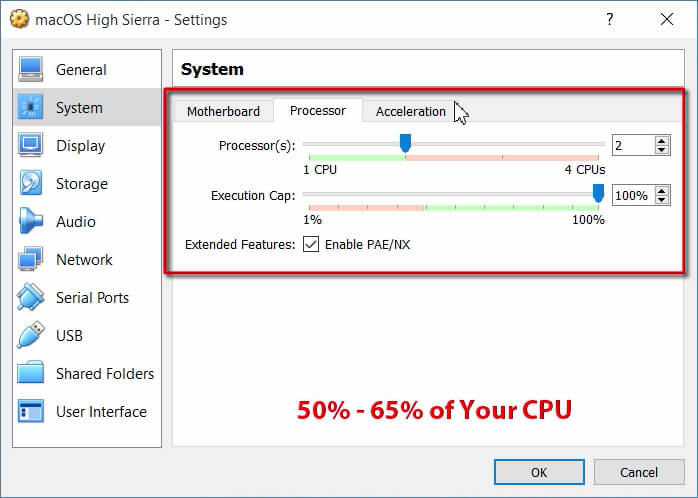Open the General settings icon
Screen dimensions: 698x498
pos(31,70)
